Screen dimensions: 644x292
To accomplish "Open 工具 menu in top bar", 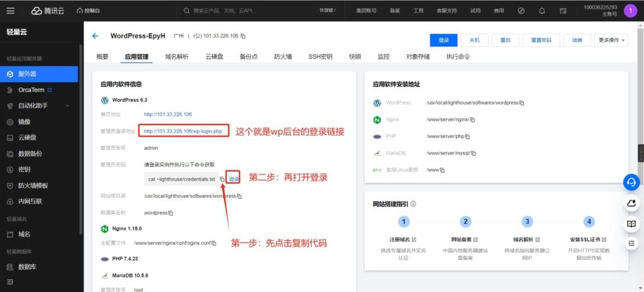I will (x=418, y=11).
